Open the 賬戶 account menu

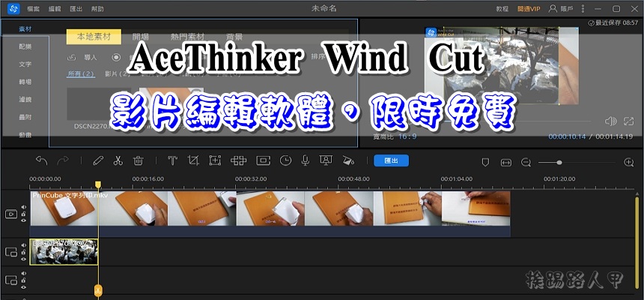pyautogui.click(x=562, y=9)
